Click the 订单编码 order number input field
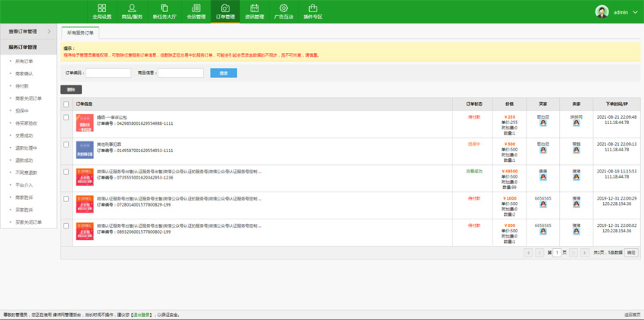This screenshot has height=320, width=644. [108, 73]
